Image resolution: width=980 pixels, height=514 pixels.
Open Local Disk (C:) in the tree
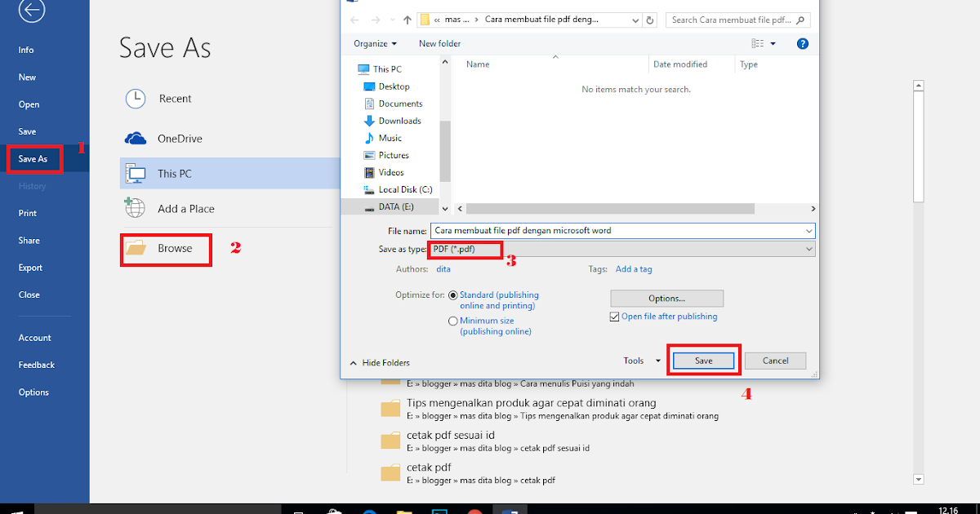398,189
